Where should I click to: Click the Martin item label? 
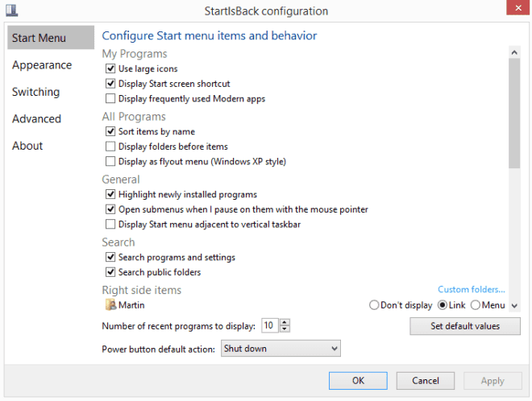pyautogui.click(x=131, y=305)
